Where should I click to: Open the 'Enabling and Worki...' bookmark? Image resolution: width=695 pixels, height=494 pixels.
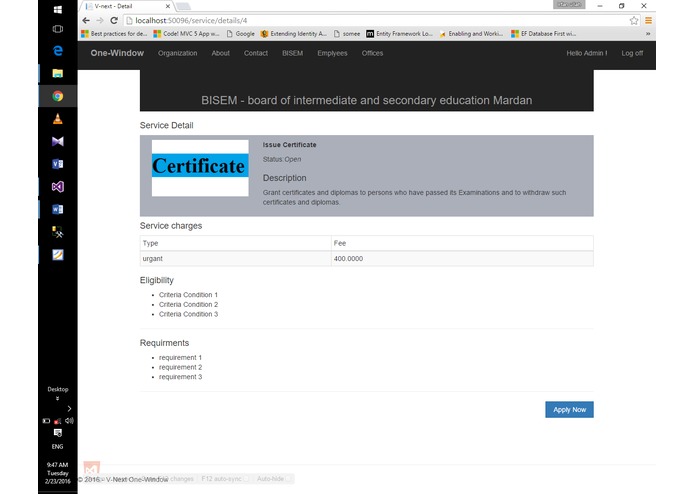coord(472,34)
